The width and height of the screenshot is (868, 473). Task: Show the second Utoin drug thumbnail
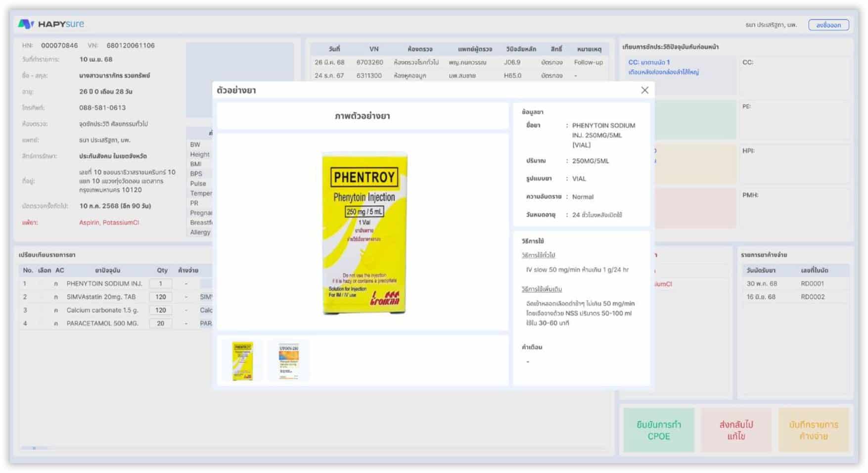[x=288, y=360]
